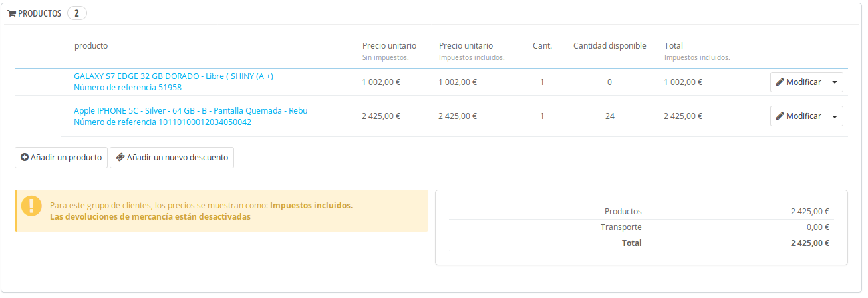868x298 pixels.
Task: Click the product count badge showing 2
Action: pyautogui.click(x=77, y=13)
